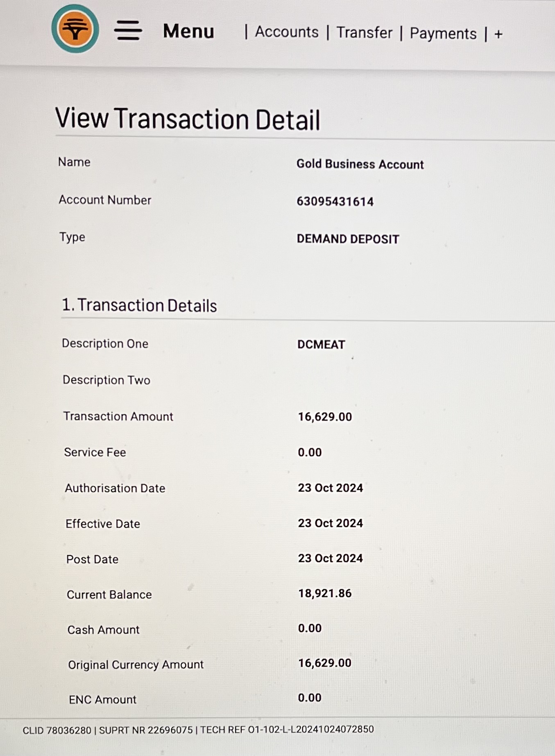Click the Transaction Details section heading
Screen dimensions: 555x756
click(139, 305)
